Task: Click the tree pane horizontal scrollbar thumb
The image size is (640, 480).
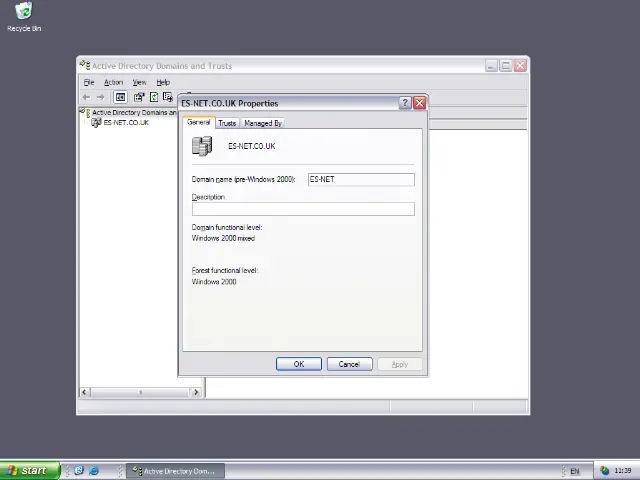Action: point(140,392)
